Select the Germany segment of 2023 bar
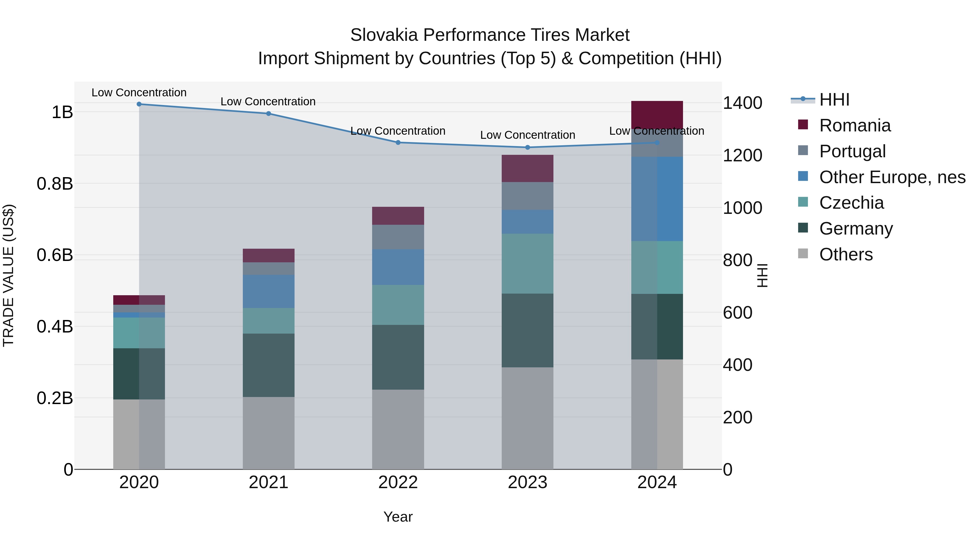This screenshot has height=551, width=980. [528, 330]
